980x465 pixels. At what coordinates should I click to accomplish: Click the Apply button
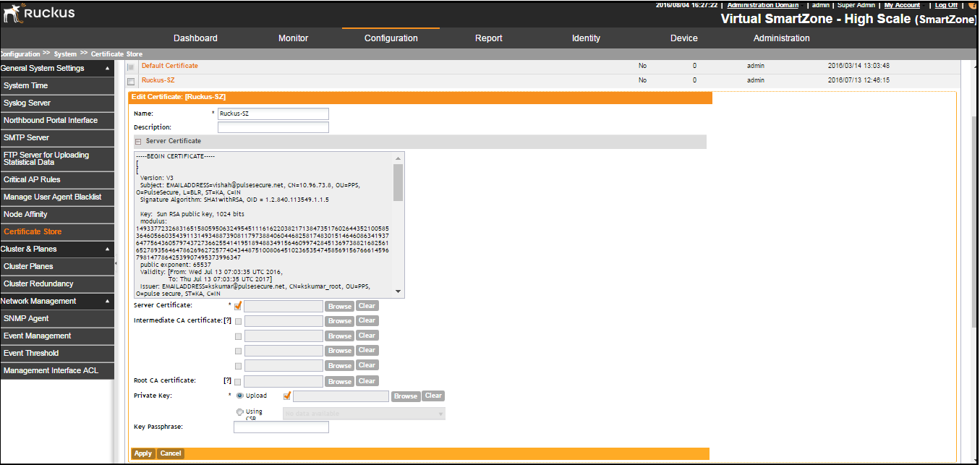[143, 453]
